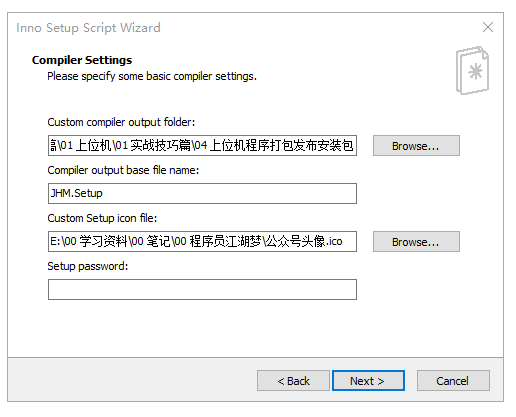Focus the empty Setup password field

[202, 289]
